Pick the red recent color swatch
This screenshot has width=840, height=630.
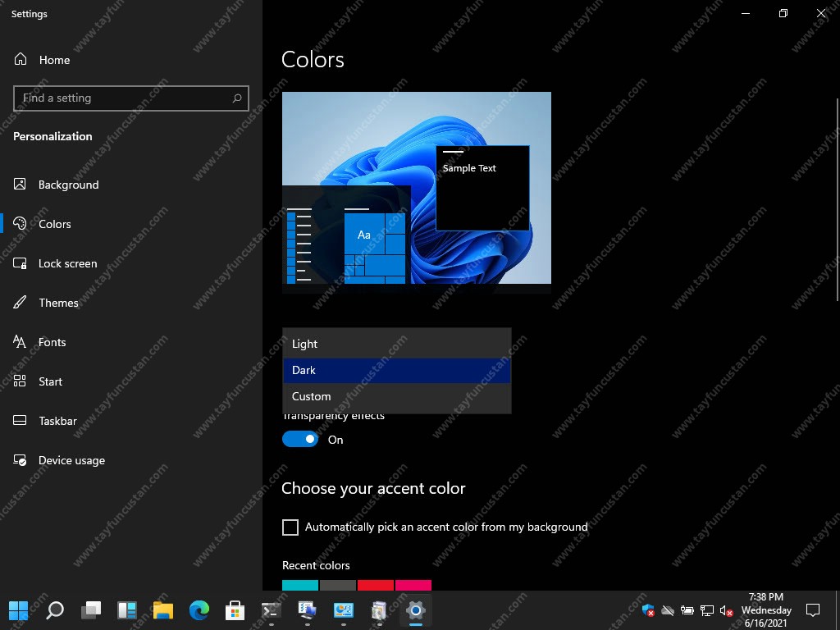[x=376, y=585]
